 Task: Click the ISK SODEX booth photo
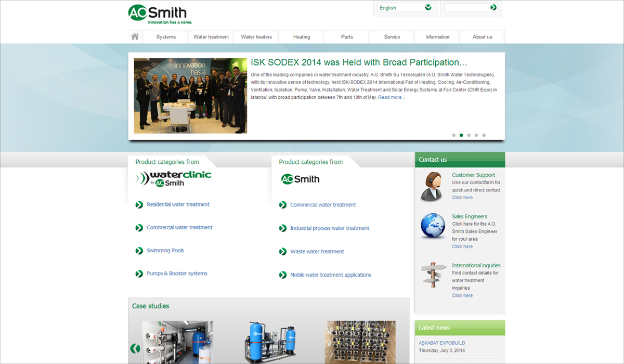pyautogui.click(x=190, y=96)
